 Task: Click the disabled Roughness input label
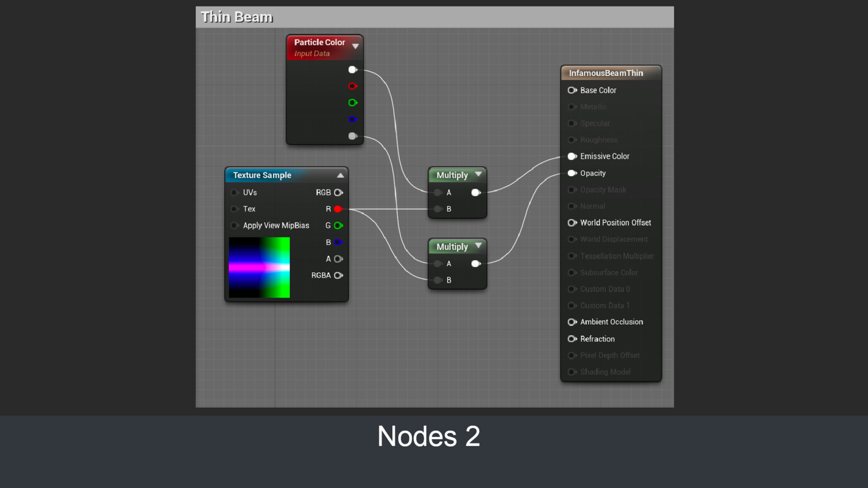[x=599, y=140]
